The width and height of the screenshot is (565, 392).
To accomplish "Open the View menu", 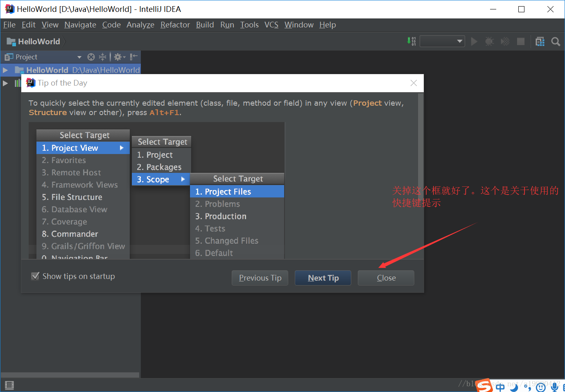I will click(x=50, y=25).
